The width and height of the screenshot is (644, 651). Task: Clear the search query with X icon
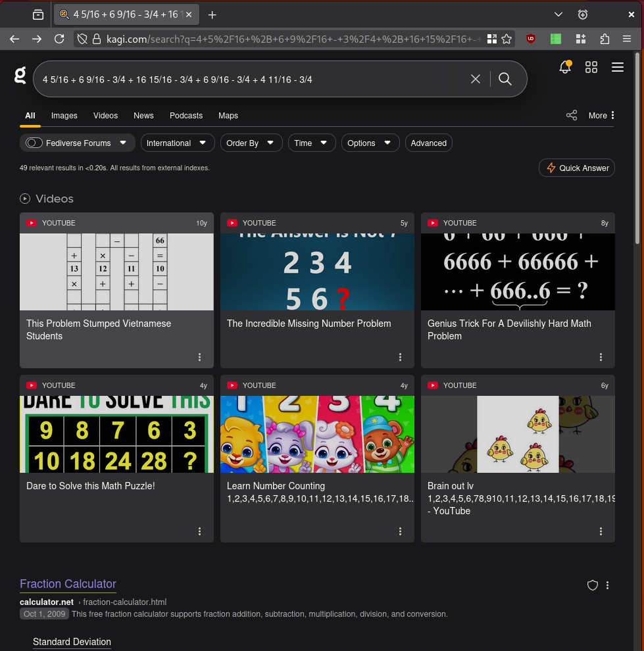click(x=476, y=79)
